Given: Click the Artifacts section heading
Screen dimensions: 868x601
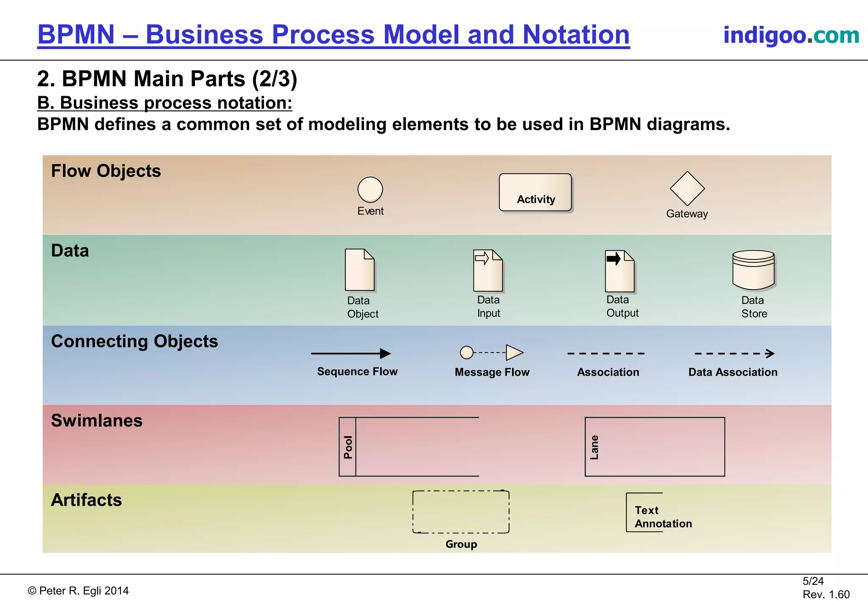Looking at the screenshot, I should coord(86,500).
